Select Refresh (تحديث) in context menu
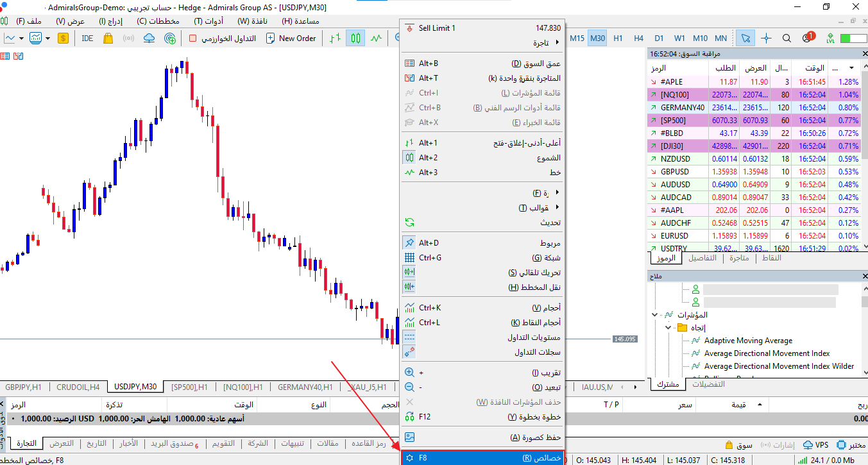 click(x=482, y=223)
